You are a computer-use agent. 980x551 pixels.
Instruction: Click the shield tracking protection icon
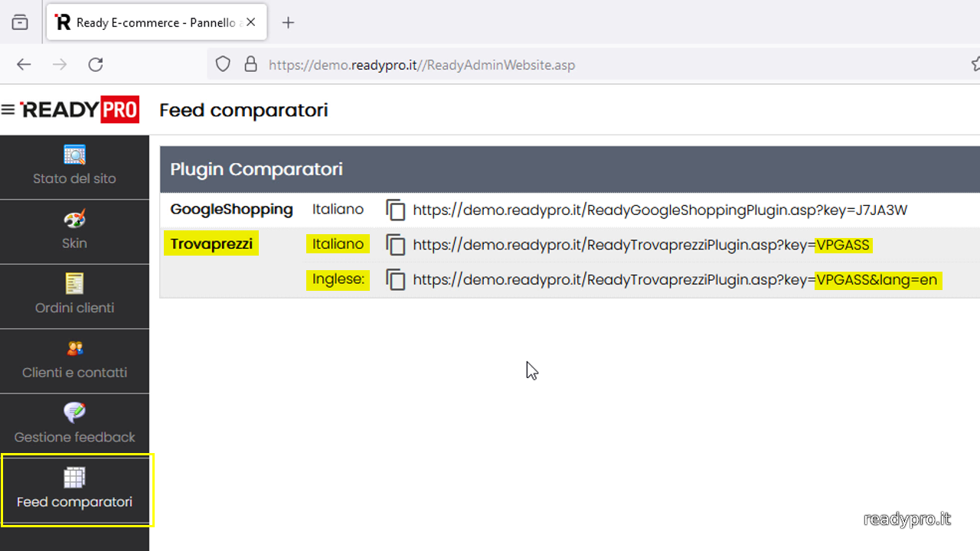[223, 64]
